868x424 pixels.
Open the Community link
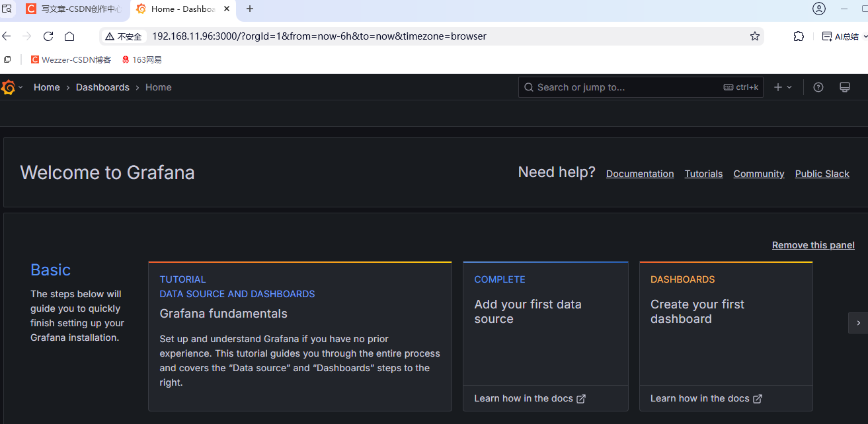click(x=759, y=174)
